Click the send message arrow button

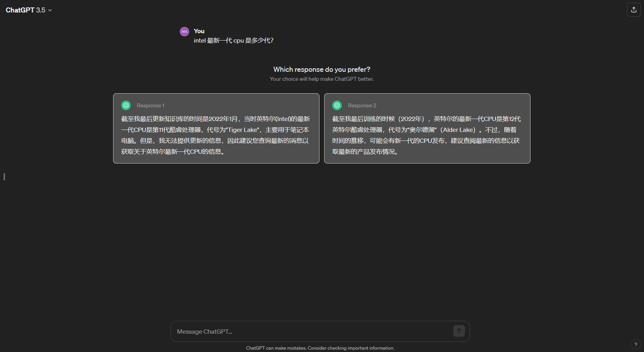tap(459, 331)
